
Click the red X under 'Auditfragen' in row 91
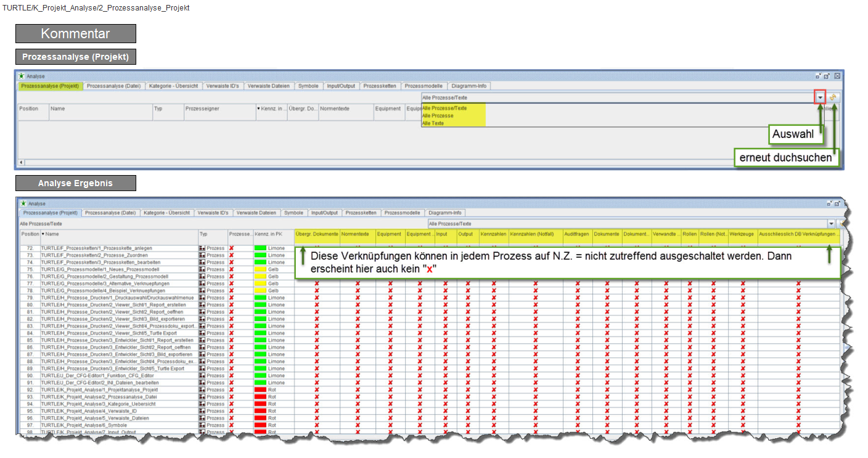[x=578, y=383]
